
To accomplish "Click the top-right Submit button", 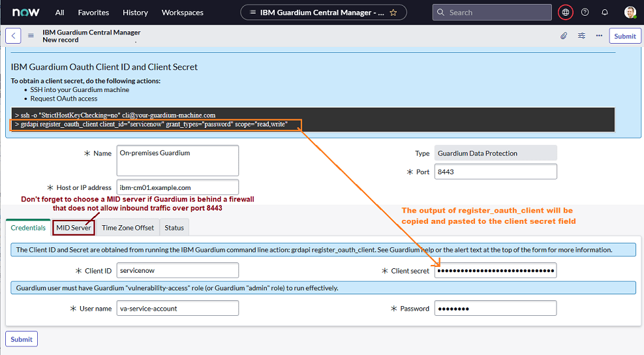I will tap(624, 36).
